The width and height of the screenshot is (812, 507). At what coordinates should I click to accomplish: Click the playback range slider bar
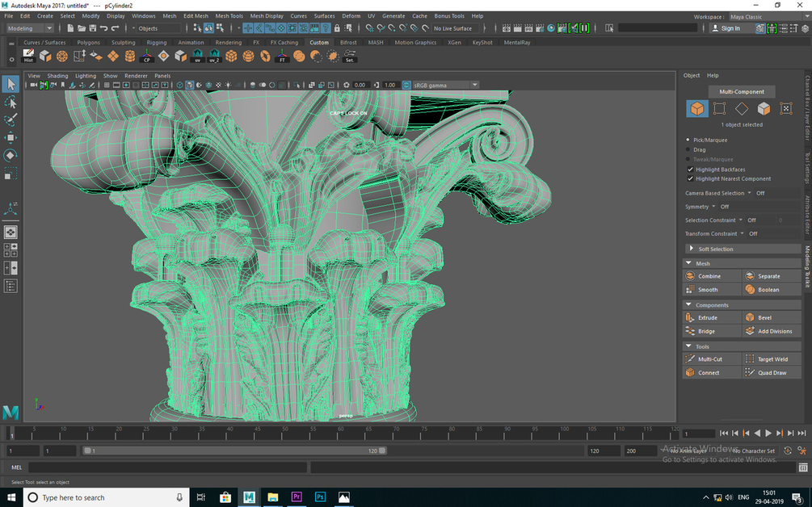(234, 451)
